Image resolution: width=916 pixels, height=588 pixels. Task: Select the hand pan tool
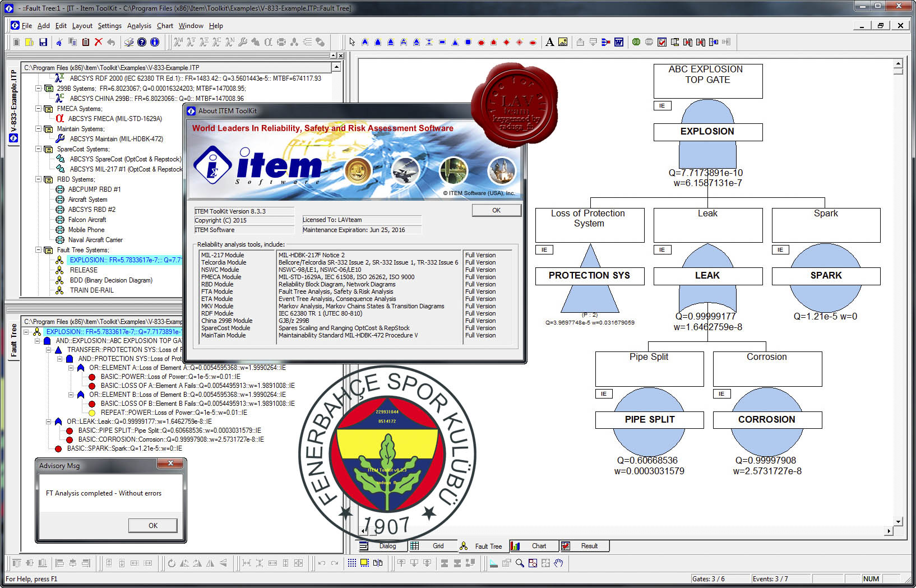(x=558, y=563)
